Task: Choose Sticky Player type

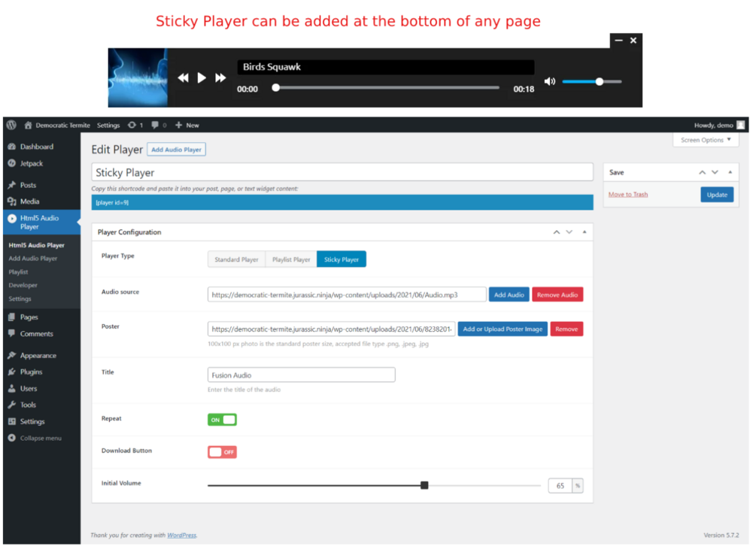Action: click(x=342, y=259)
